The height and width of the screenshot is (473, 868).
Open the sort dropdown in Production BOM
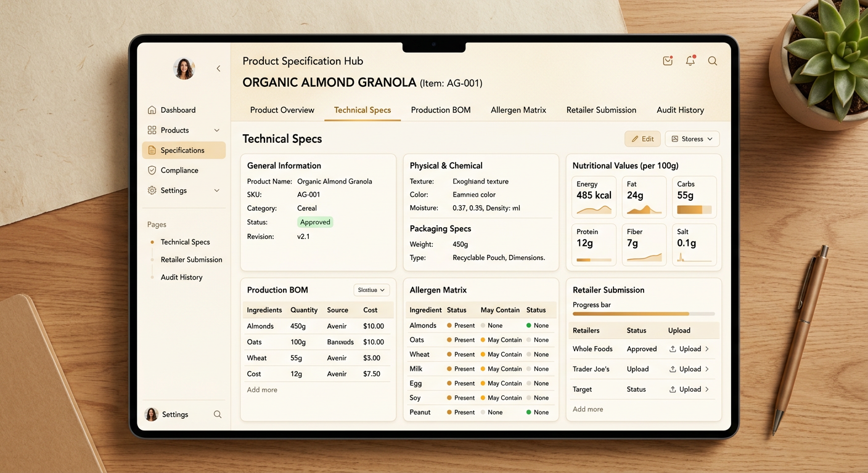371,289
